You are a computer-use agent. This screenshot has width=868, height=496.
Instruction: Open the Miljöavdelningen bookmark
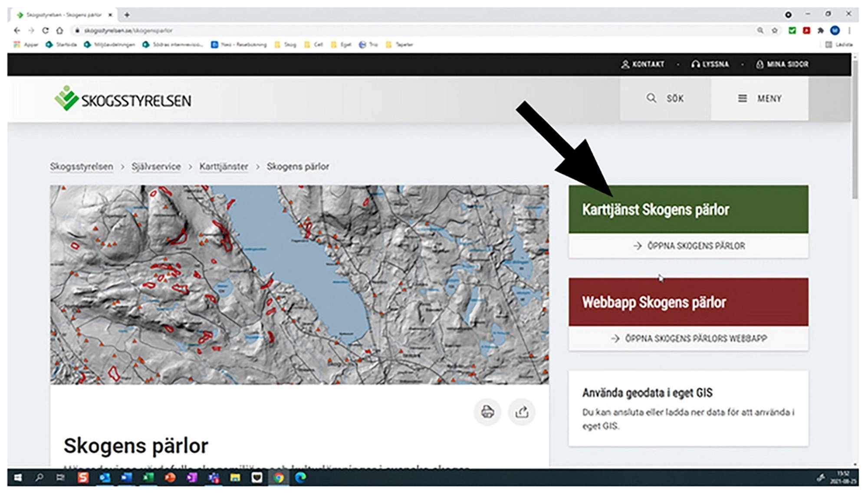pos(109,44)
